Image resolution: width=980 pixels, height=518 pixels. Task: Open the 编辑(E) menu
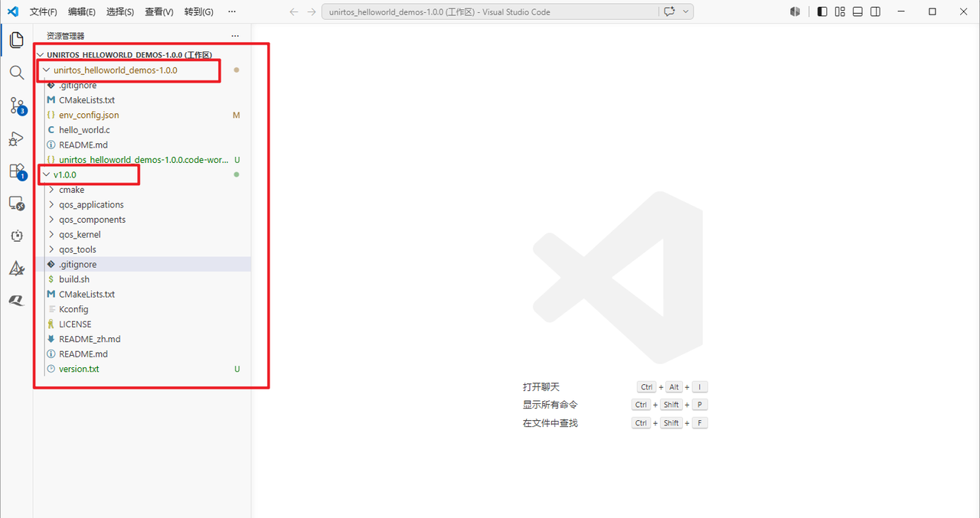(x=82, y=11)
